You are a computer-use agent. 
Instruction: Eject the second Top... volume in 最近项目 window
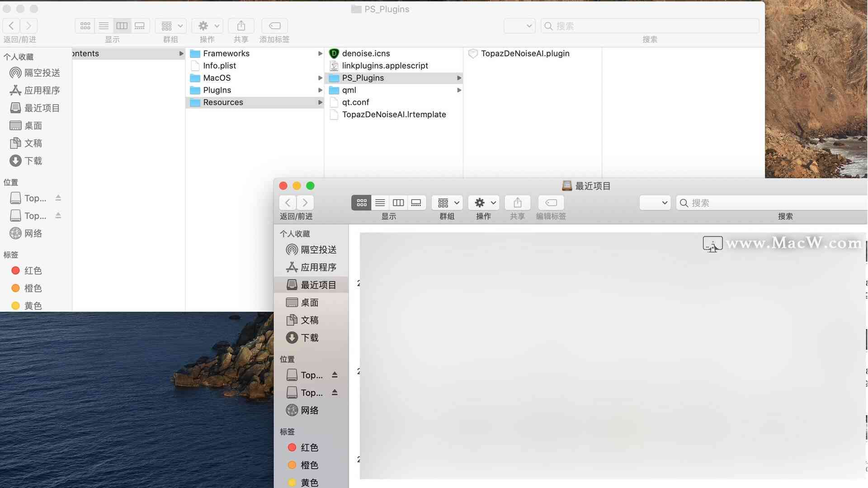(335, 392)
